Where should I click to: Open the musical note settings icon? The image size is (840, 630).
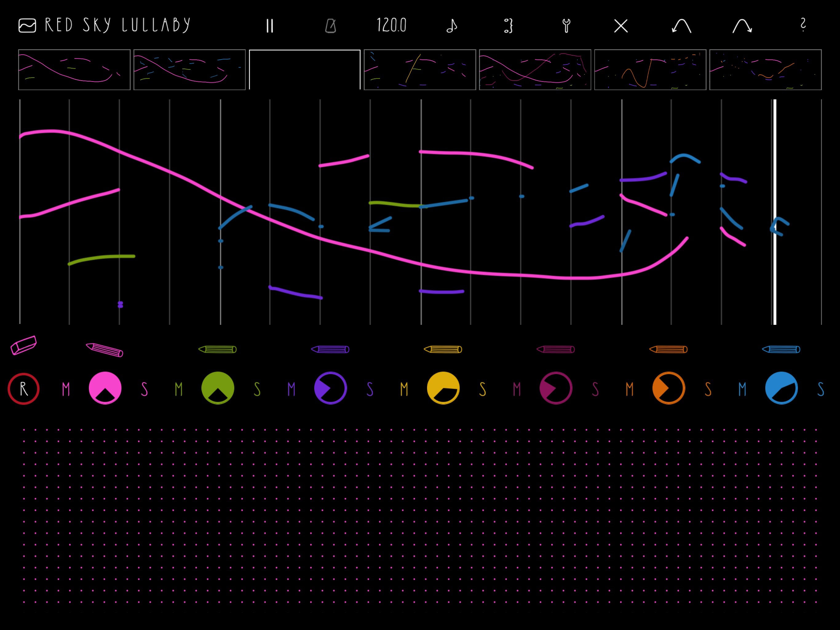452,26
